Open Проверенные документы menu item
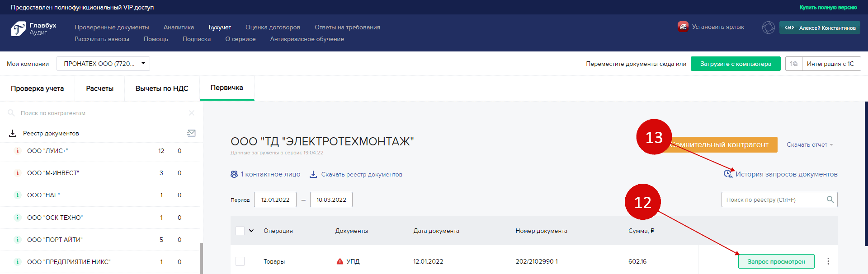Screen dimensions: 868x274 [x=112, y=28]
